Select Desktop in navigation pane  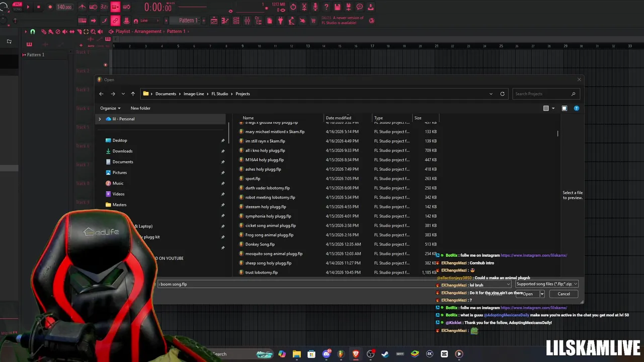(x=120, y=140)
